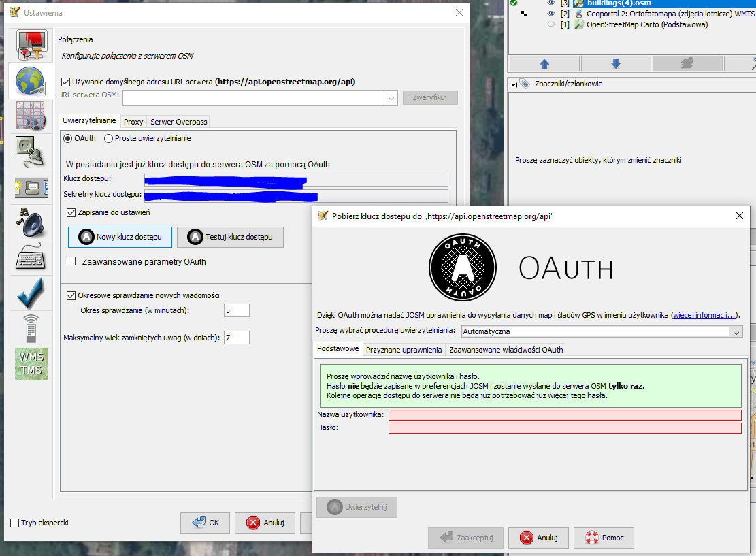Viewport: 756px width, 556px height.
Task: Open the więcej informacji link
Action: 704,315
